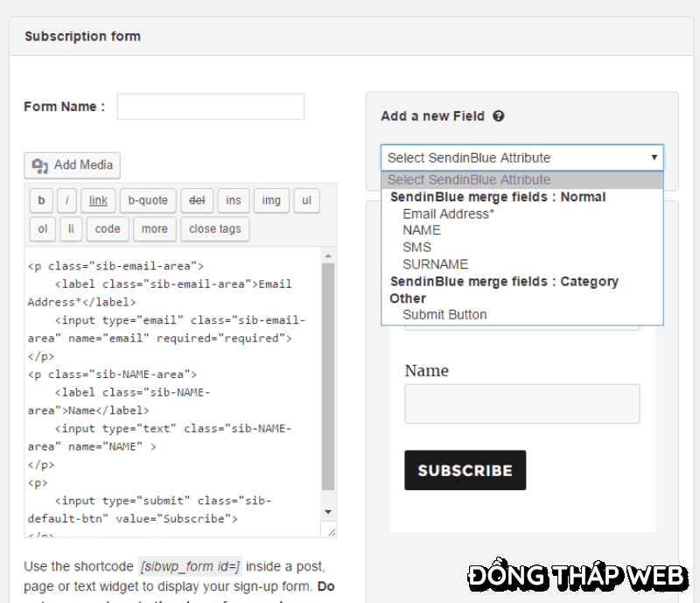Click the close tags button

point(214,229)
